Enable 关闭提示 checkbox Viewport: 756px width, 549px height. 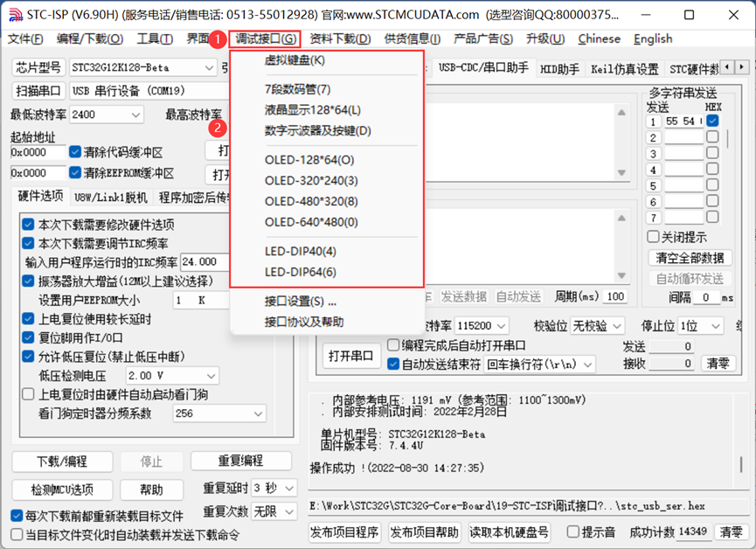[653, 236]
